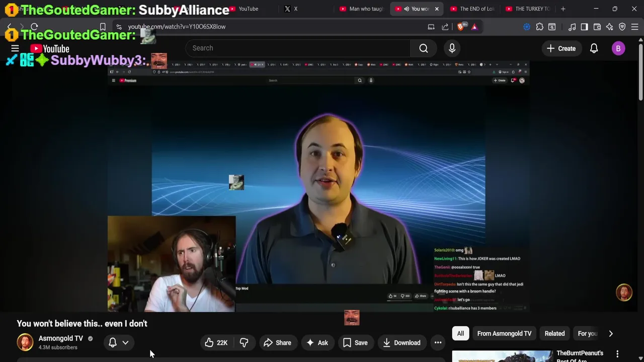Select 'From Asmongold TV' chip

pos(504,333)
